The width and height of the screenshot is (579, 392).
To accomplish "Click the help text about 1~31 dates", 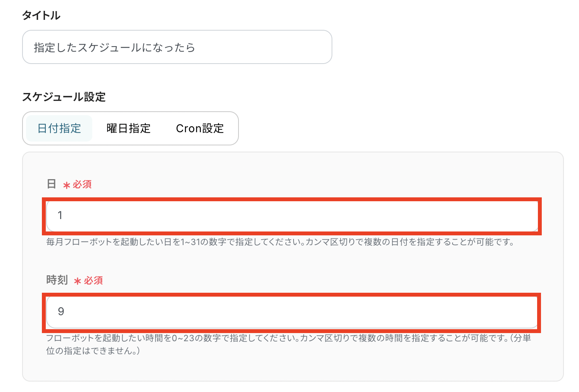I will click(279, 242).
